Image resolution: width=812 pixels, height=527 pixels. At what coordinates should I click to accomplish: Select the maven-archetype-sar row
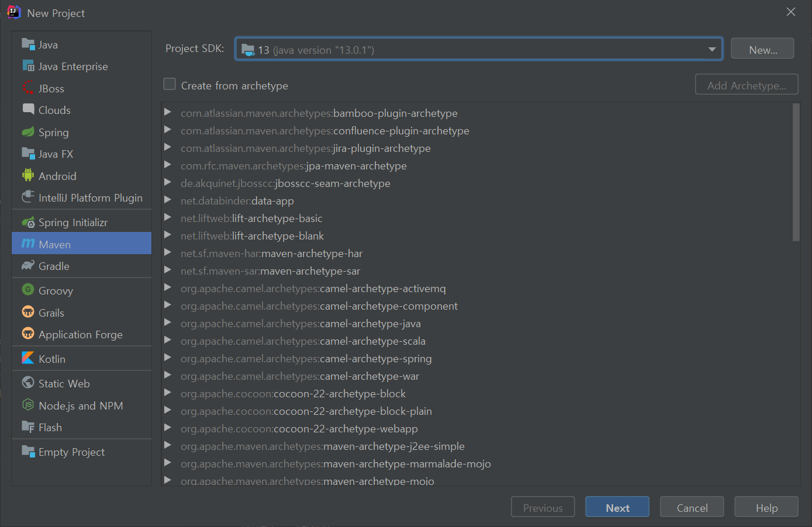(476, 271)
